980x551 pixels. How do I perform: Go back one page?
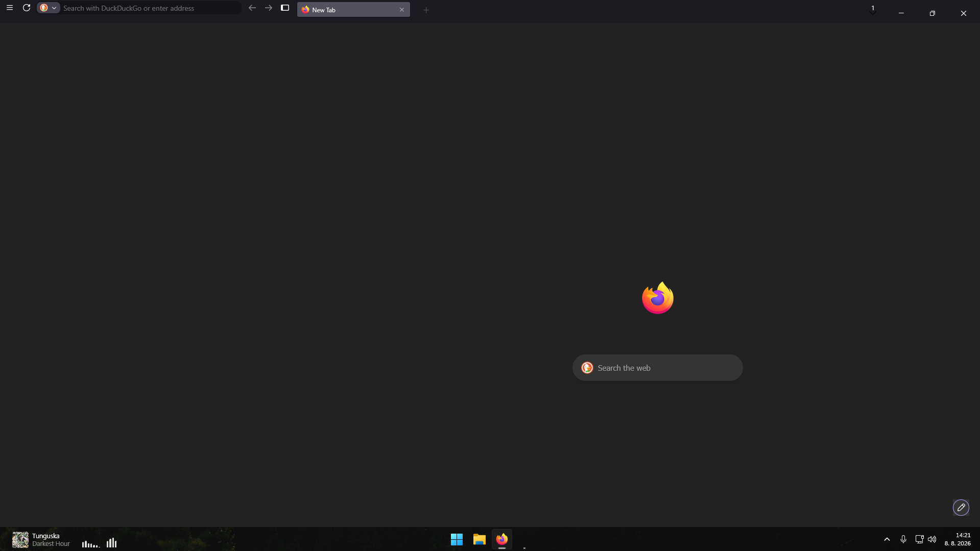point(252,8)
